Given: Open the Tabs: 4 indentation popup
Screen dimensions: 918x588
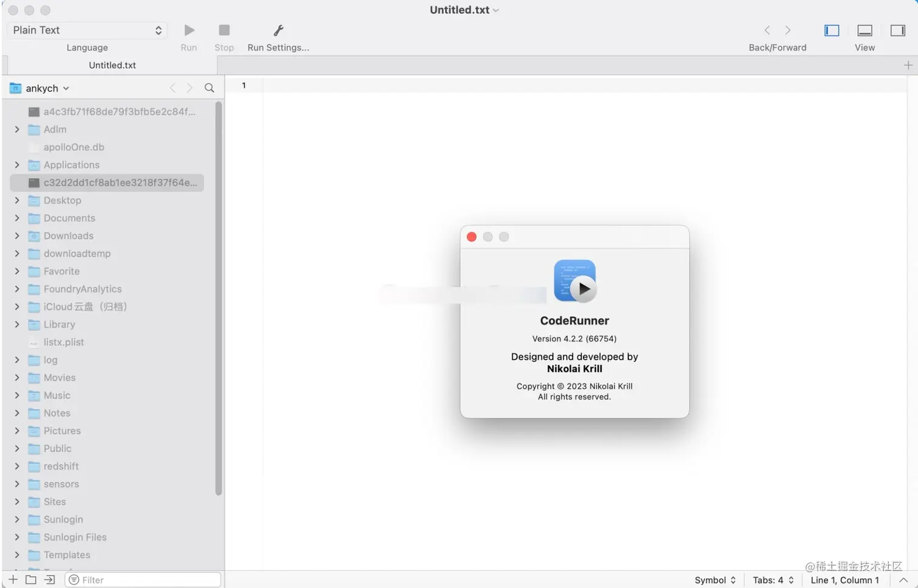Looking at the screenshot, I should pos(773,580).
